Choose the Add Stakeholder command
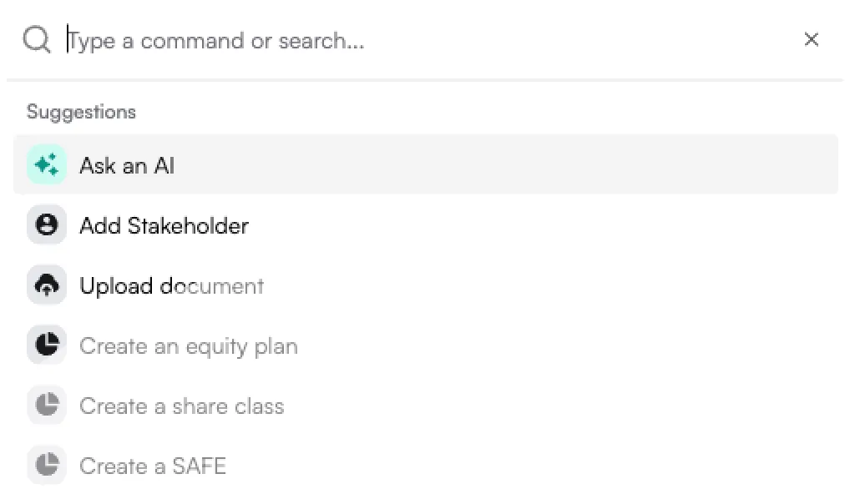 coord(164,225)
